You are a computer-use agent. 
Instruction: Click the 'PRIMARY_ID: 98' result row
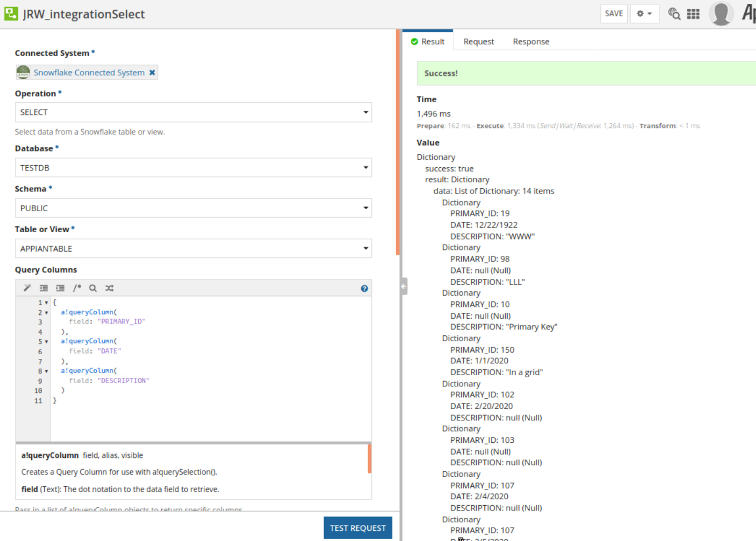pyautogui.click(x=480, y=259)
